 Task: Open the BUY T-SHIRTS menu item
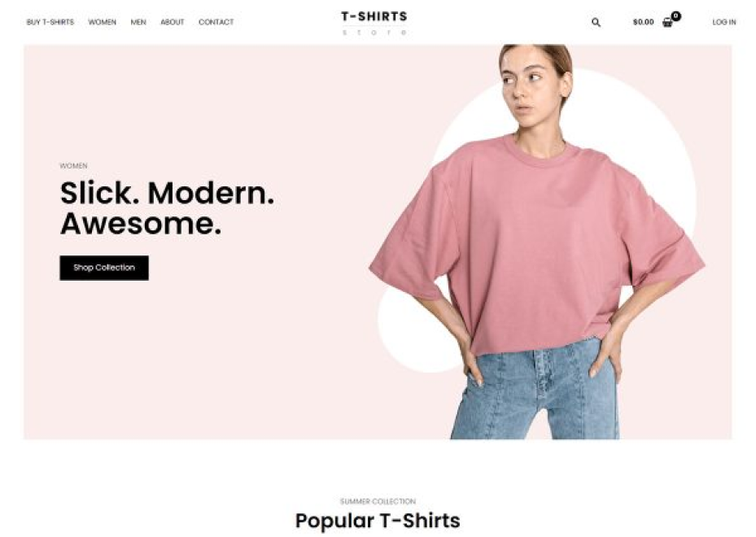tap(50, 22)
